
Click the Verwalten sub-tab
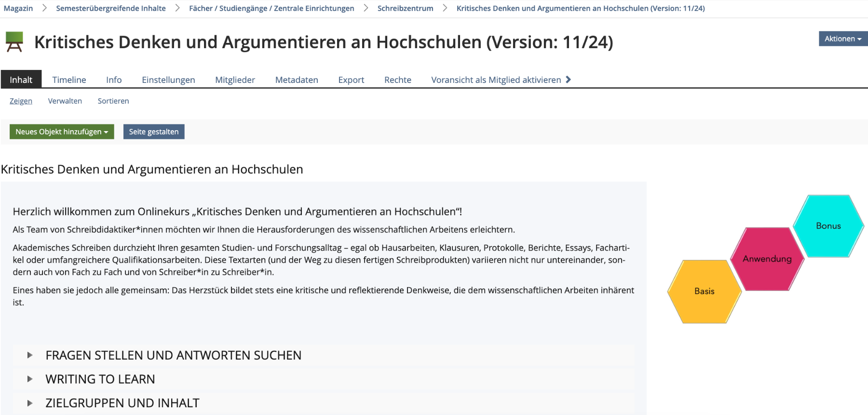65,101
